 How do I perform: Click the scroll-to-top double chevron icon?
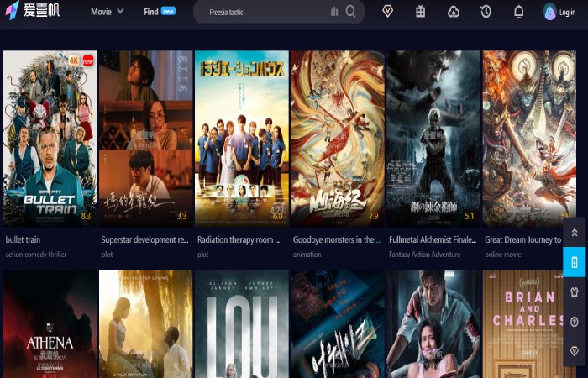[575, 233]
